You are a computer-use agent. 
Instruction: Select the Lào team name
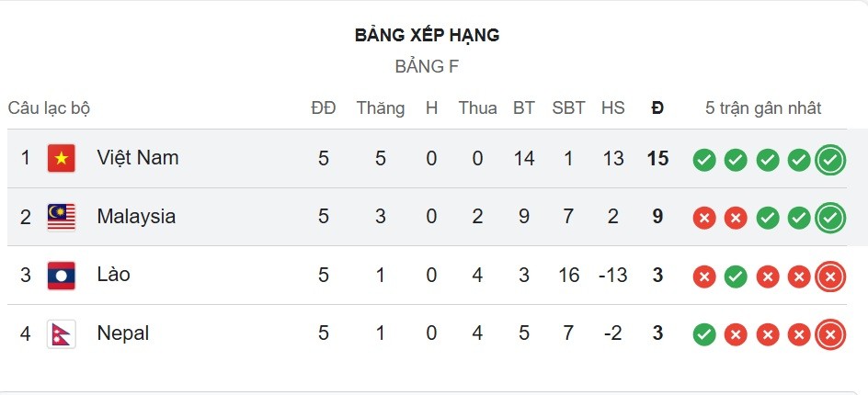click(114, 275)
